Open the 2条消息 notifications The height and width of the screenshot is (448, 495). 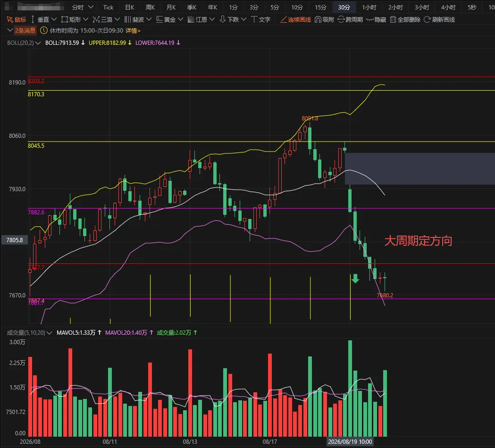[25, 31]
